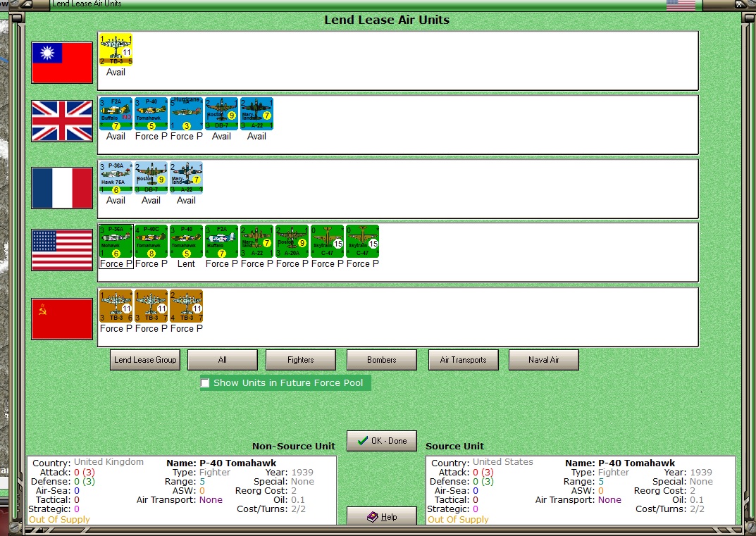
Task: Select the UK Maryland A-22 bomber
Action: (256, 114)
